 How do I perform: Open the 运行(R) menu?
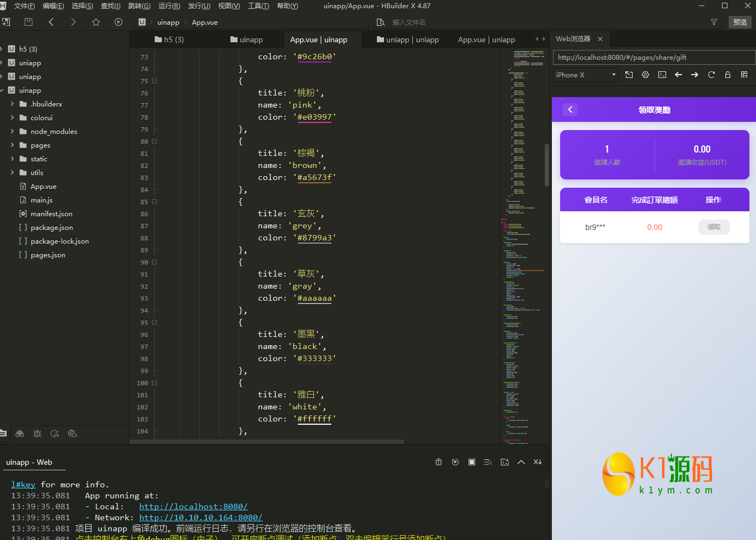(169, 6)
